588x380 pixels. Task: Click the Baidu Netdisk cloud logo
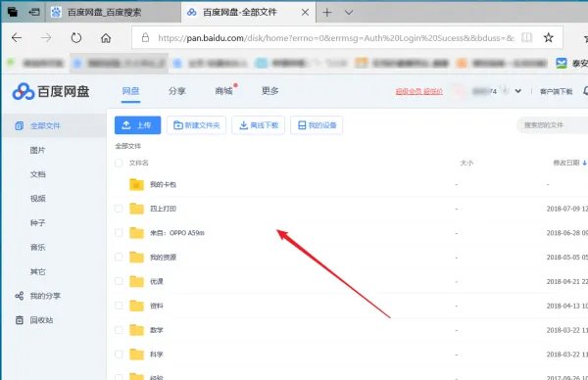click(x=24, y=91)
